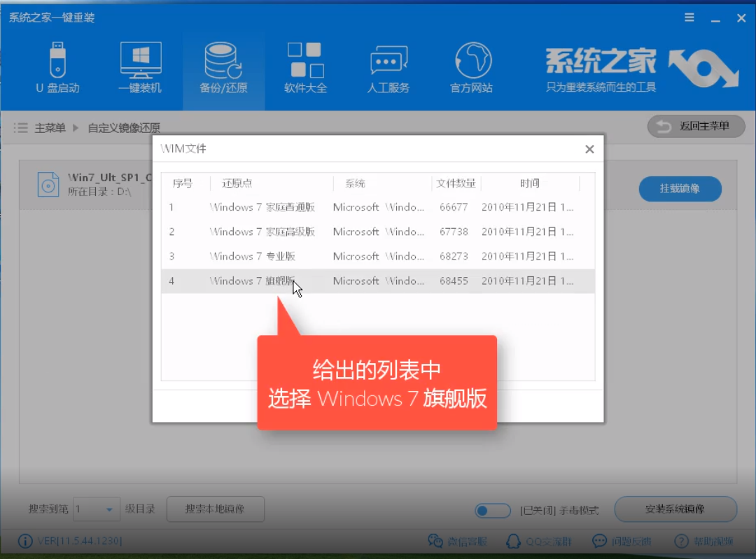
Task: Click the 返回主菜单 return button
Action: (x=696, y=126)
